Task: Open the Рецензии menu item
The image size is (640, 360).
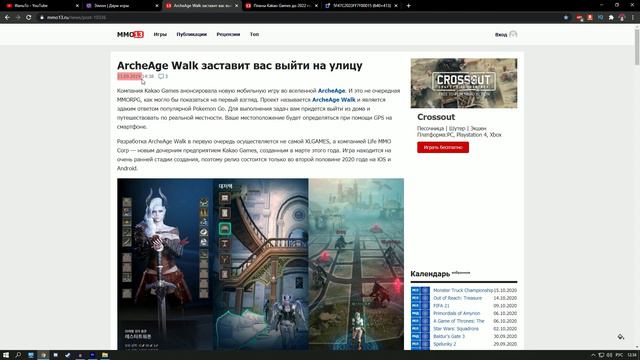Action: click(228, 34)
